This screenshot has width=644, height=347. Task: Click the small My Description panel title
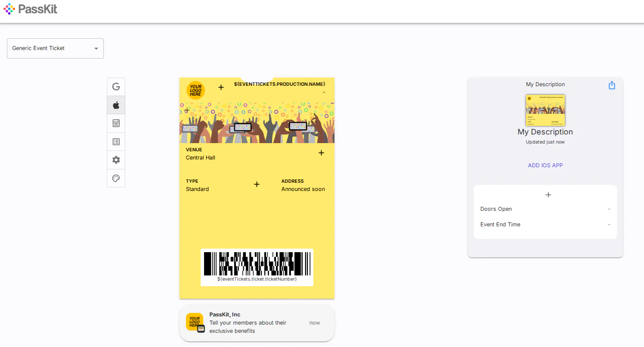[x=545, y=84]
